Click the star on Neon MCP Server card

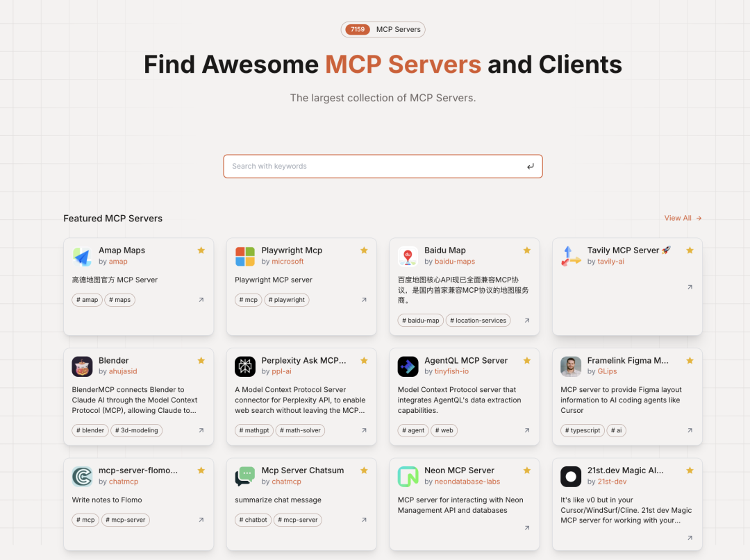tap(527, 470)
